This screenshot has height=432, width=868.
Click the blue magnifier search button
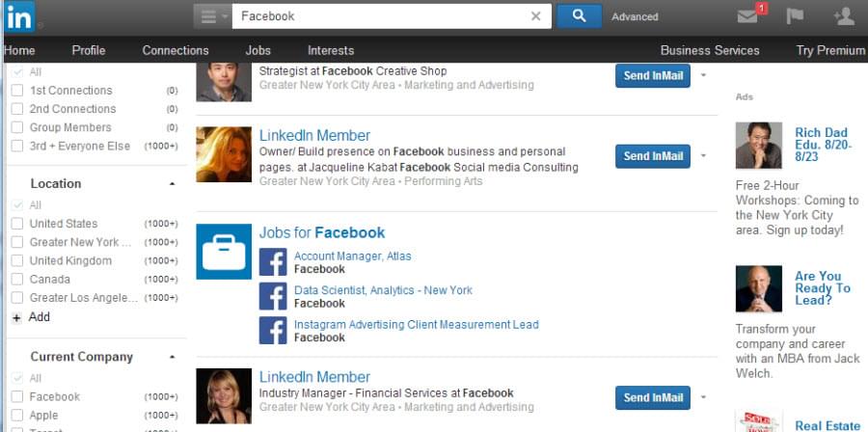[x=579, y=15]
